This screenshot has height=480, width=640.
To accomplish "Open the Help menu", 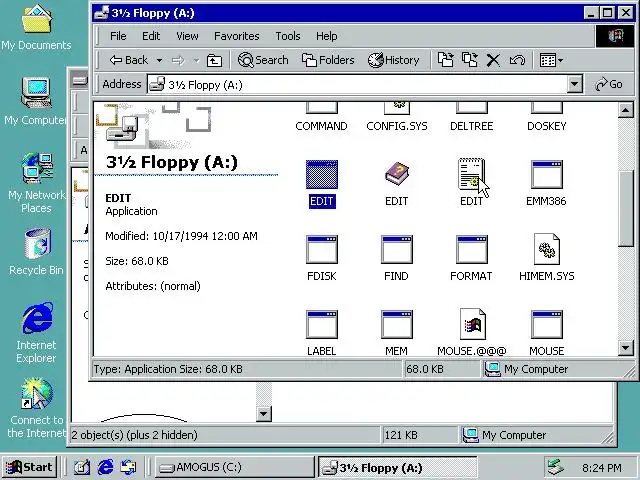I will click(x=327, y=36).
